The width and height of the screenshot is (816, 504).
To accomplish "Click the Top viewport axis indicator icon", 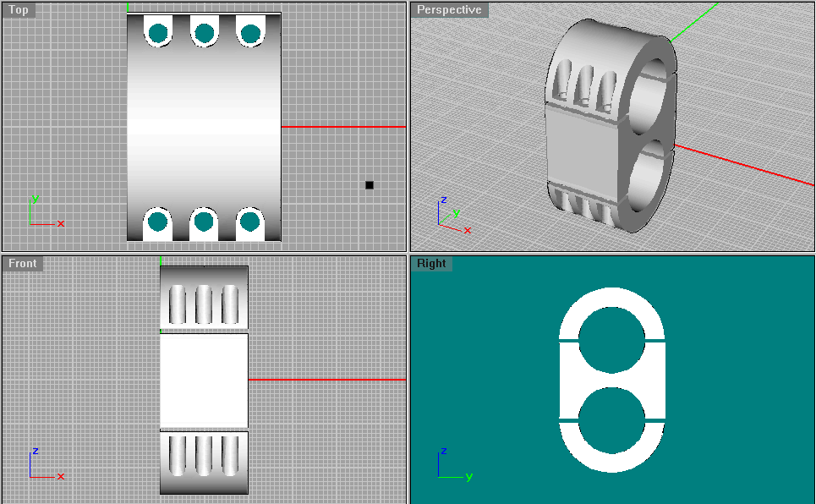I will click(46, 212).
